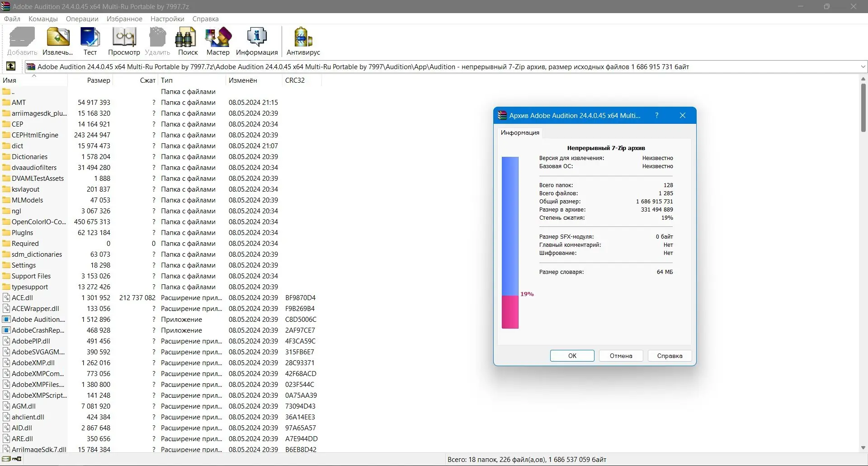868x466 pixels.
Task: Go up one folder level arrow
Action: [10, 66]
